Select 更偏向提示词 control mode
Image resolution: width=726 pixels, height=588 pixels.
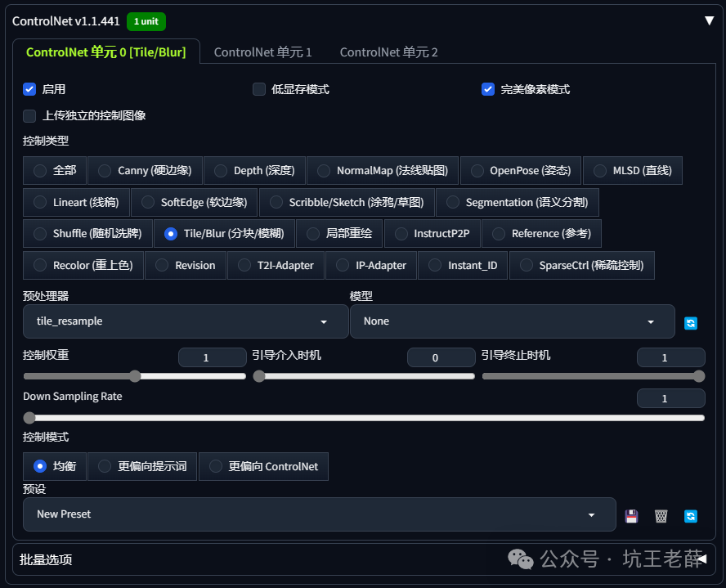(x=142, y=466)
